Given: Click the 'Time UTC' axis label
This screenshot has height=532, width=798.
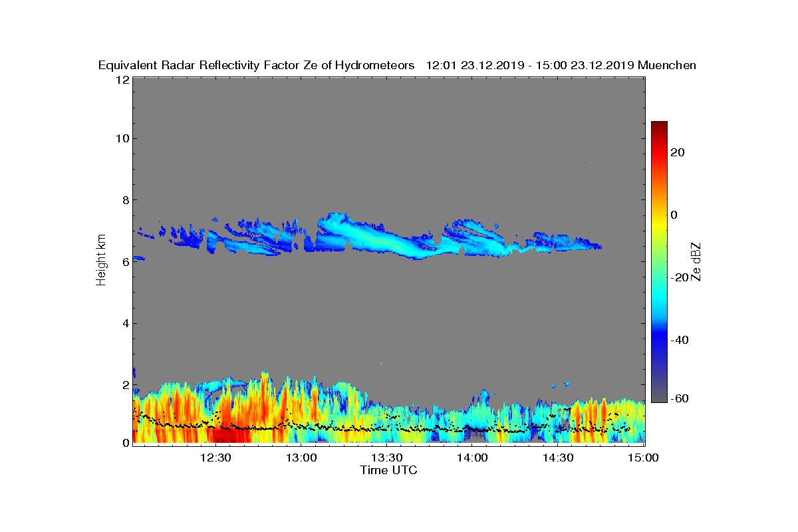Looking at the screenshot, I should (x=389, y=470).
